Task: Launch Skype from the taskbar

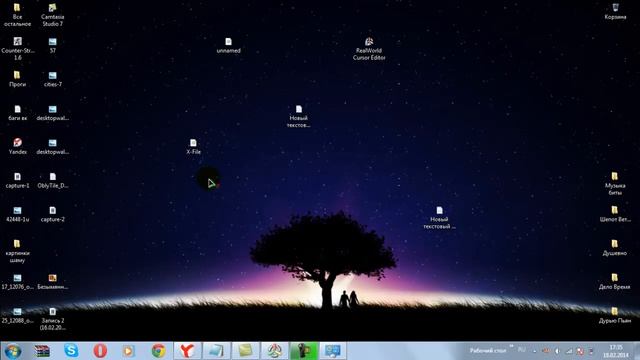Action: coord(71,351)
